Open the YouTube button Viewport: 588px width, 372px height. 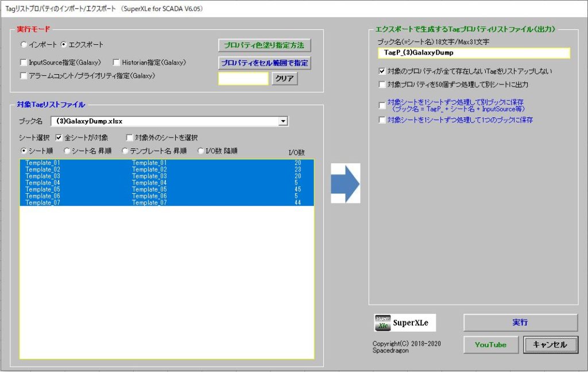491,344
